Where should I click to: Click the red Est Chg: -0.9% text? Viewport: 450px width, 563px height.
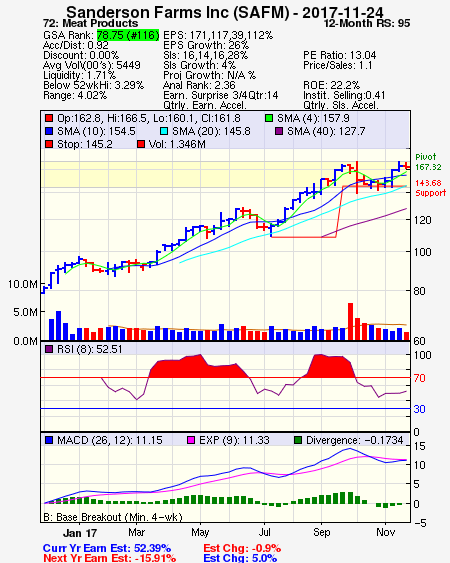242,548
